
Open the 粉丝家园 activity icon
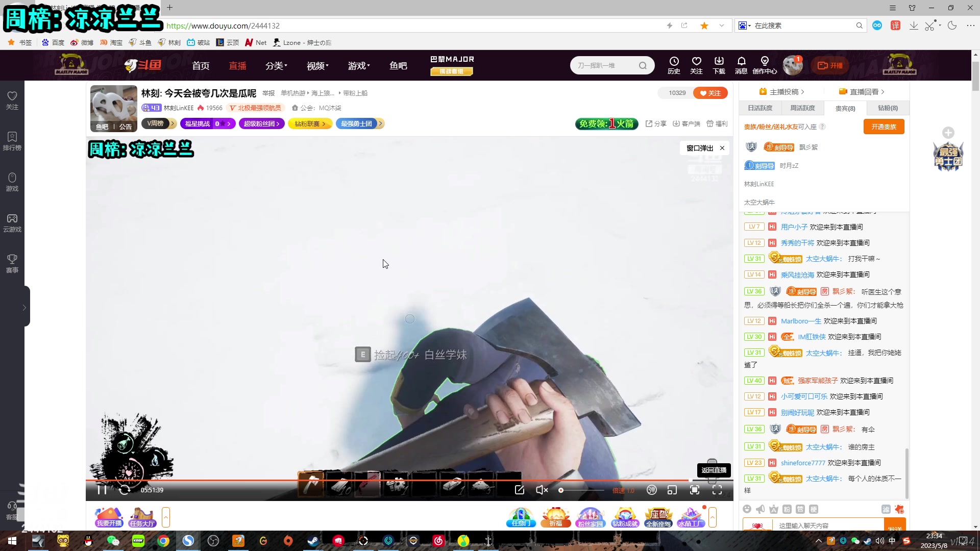point(590,517)
